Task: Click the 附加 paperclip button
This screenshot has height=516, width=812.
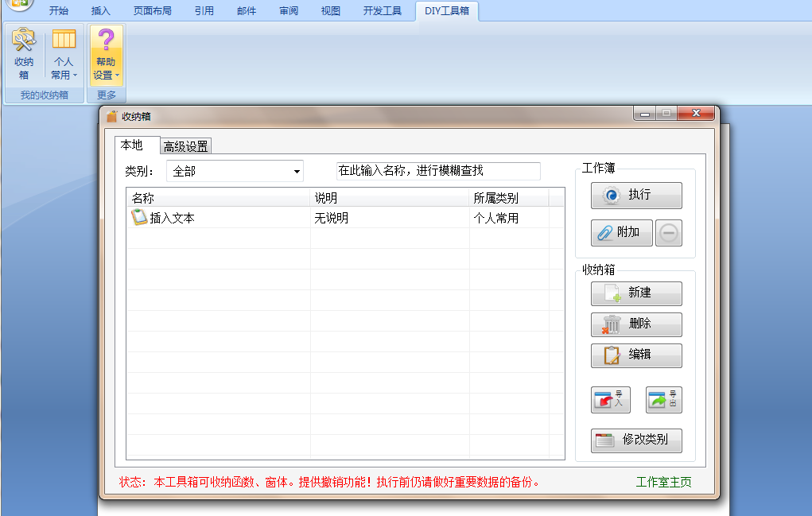Action: 621,233
